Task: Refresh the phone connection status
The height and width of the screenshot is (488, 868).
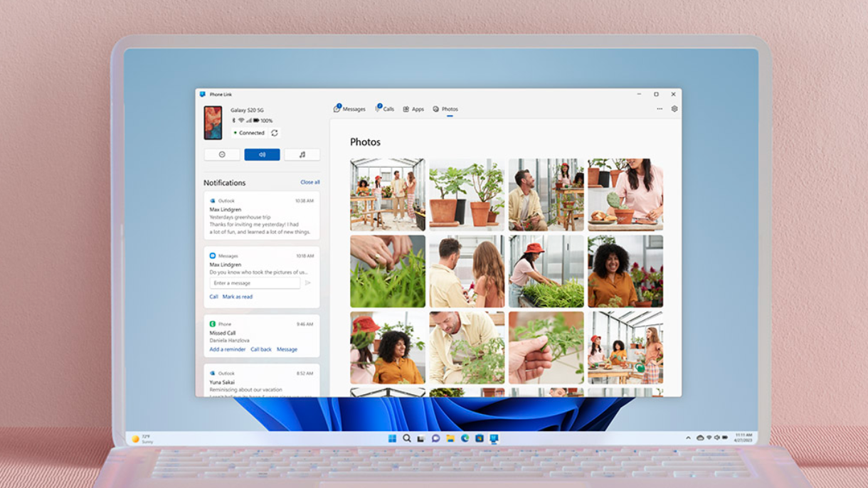Action: pyautogui.click(x=275, y=133)
